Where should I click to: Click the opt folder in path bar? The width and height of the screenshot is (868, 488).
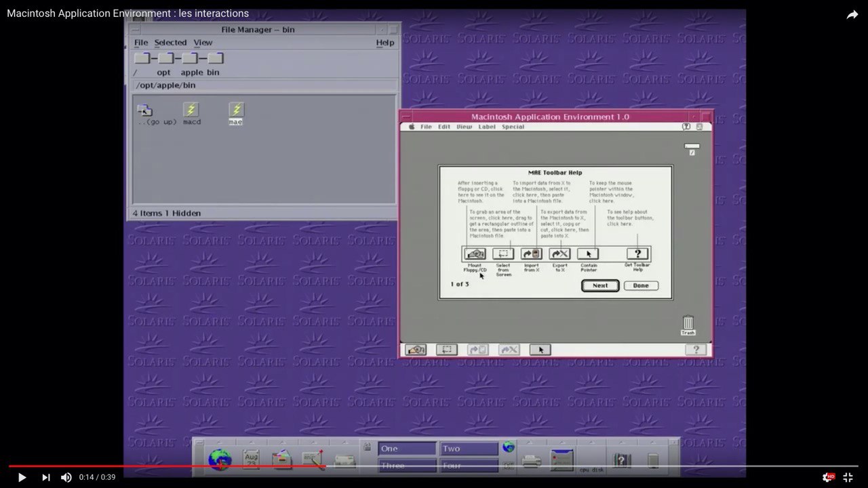pos(165,59)
